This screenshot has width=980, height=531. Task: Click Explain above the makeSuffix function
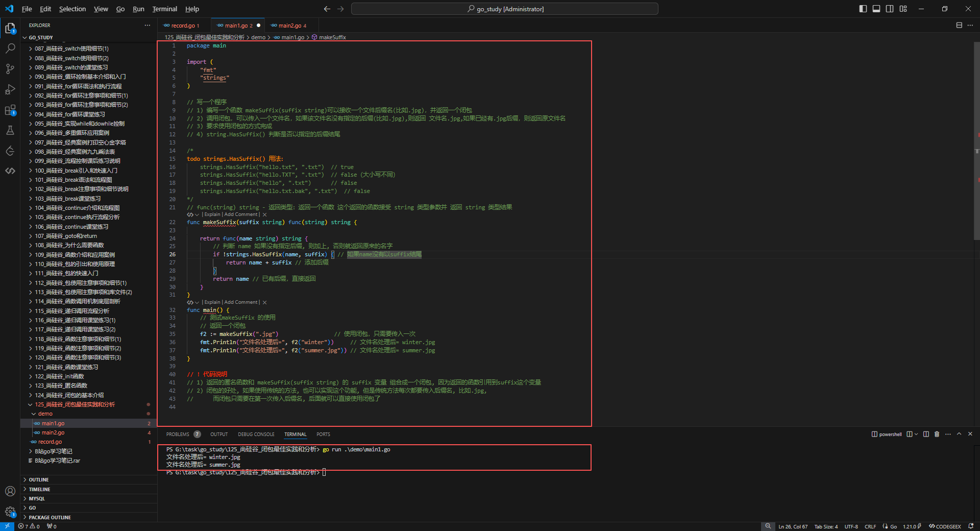click(212, 214)
